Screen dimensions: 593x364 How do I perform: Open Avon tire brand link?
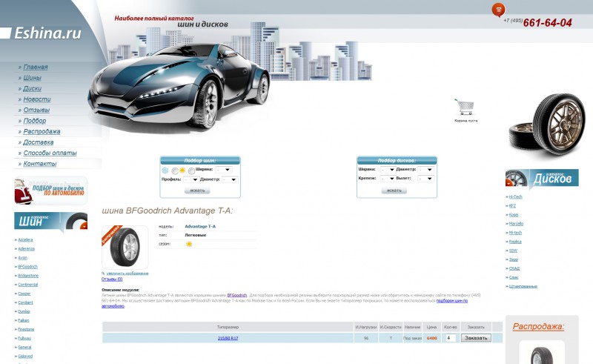(x=23, y=258)
